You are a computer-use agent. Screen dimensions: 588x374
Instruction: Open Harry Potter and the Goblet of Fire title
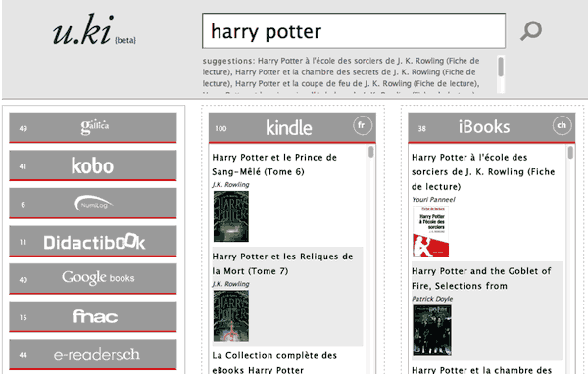tap(481, 278)
